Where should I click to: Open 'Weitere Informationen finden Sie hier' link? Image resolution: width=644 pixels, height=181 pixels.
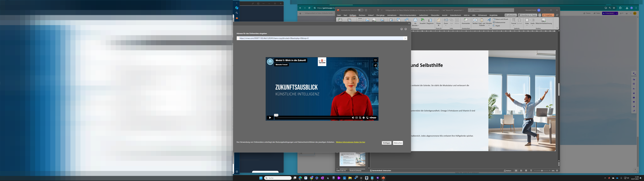(350, 142)
